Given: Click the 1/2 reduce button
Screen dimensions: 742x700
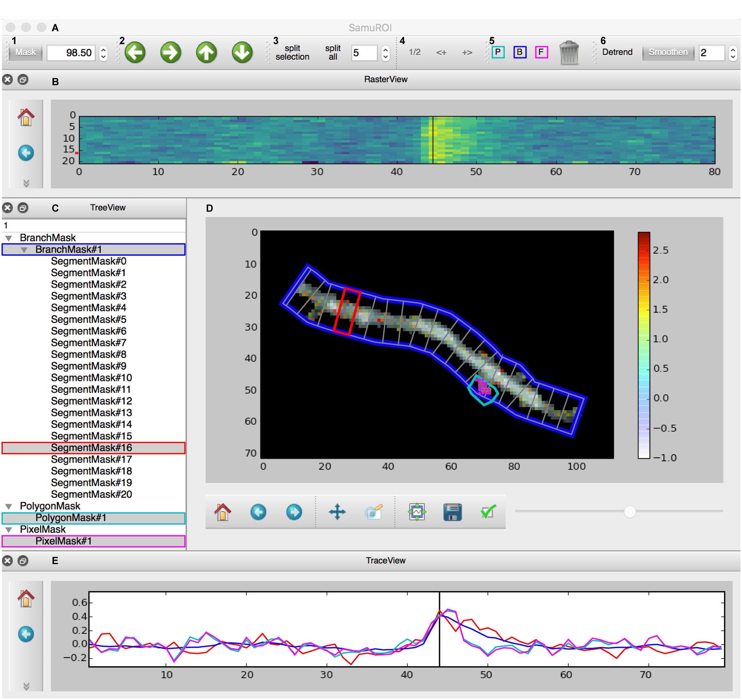Looking at the screenshot, I should 415,52.
